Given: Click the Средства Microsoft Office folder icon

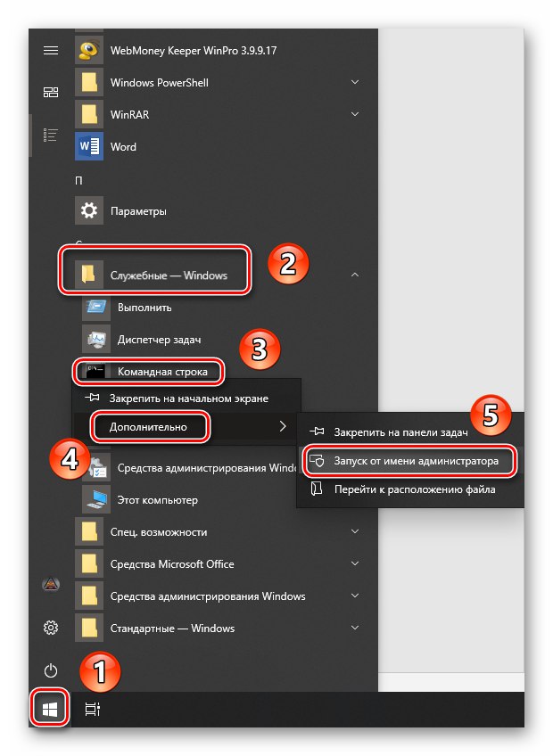Looking at the screenshot, I should (89, 563).
